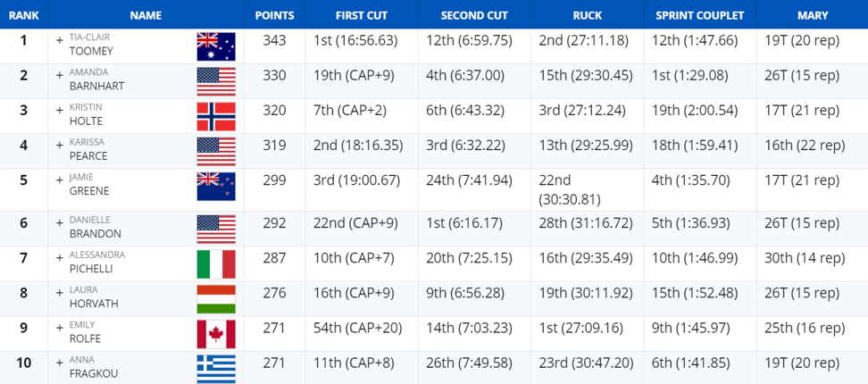Expand Emily Rolfe's athlete details plus
868x384 pixels.
pos(60,328)
